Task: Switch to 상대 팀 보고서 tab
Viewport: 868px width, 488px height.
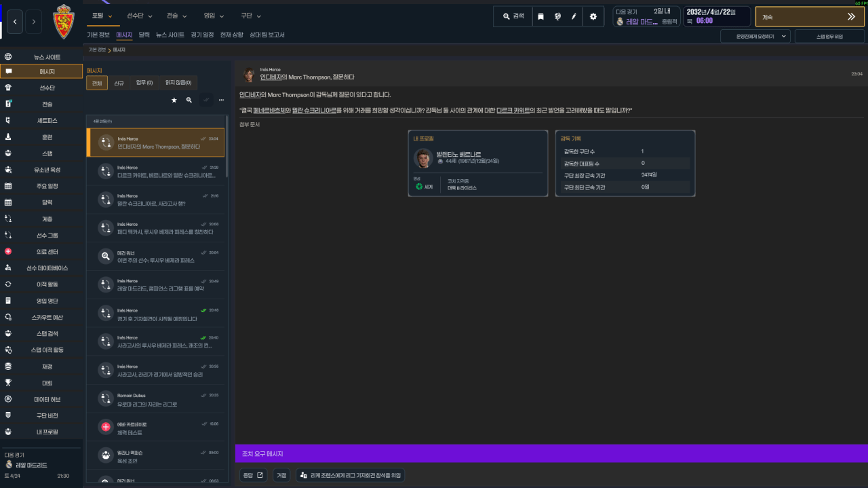Action: pos(267,35)
